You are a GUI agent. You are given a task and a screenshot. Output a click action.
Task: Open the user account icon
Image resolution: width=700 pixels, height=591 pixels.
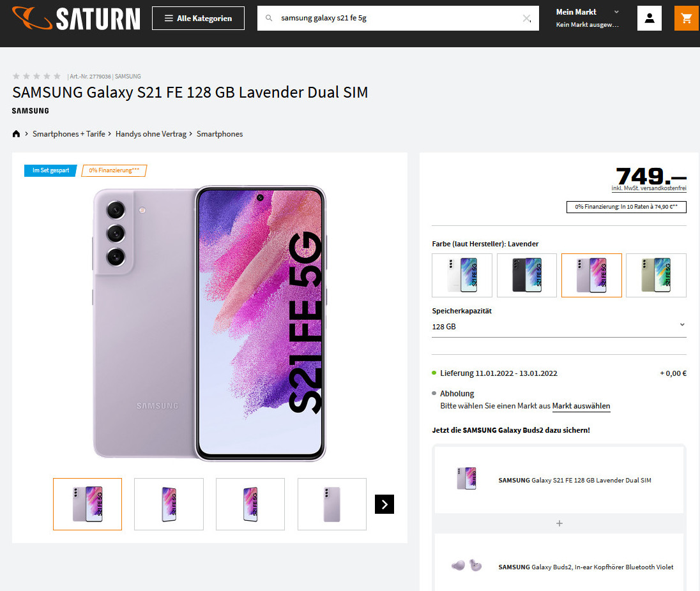tap(650, 18)
